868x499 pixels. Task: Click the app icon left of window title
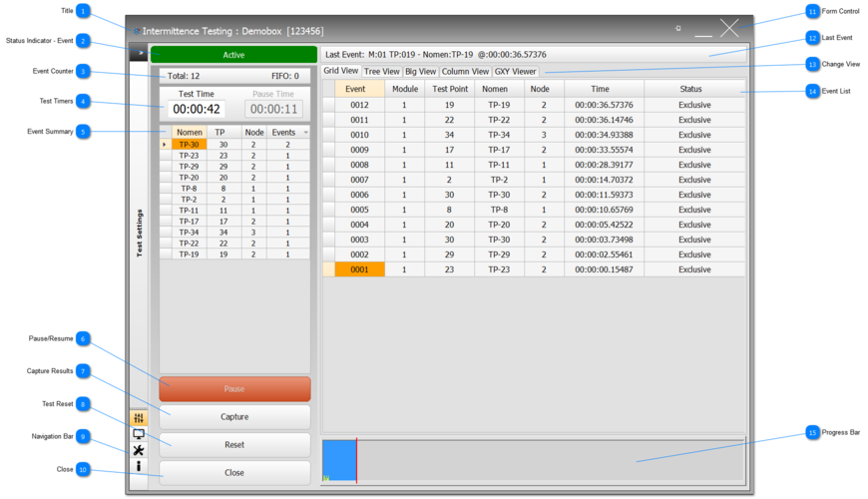click(x=136, y=32)
